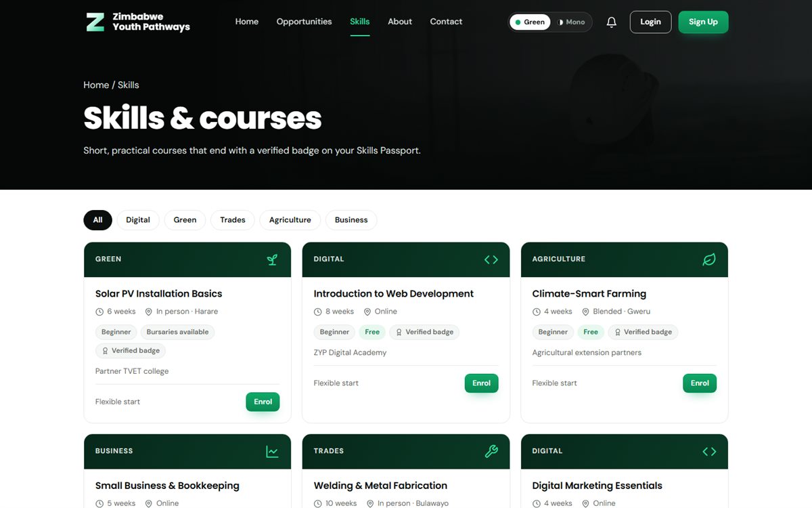Click the leaf icon on the Agriculture card

(709, 259)
